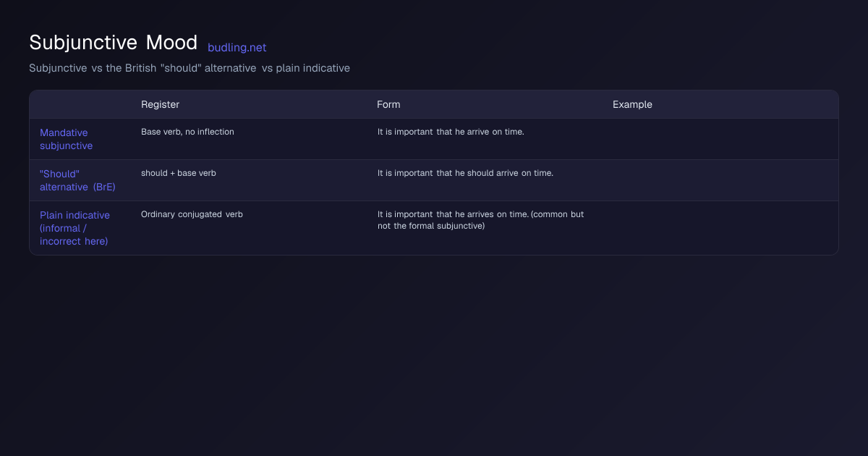Select the Example column header
Viewport: 868px width, 456px height.
[632, 104]
